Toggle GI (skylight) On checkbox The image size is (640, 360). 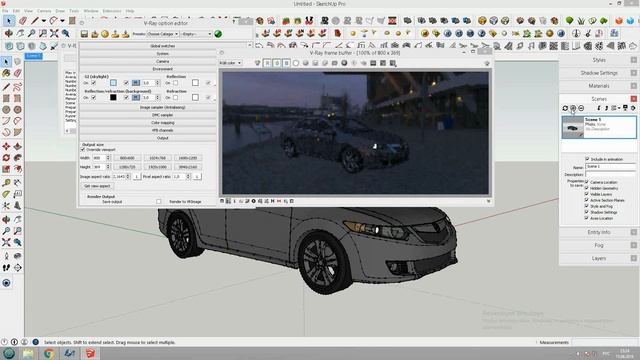93,83
